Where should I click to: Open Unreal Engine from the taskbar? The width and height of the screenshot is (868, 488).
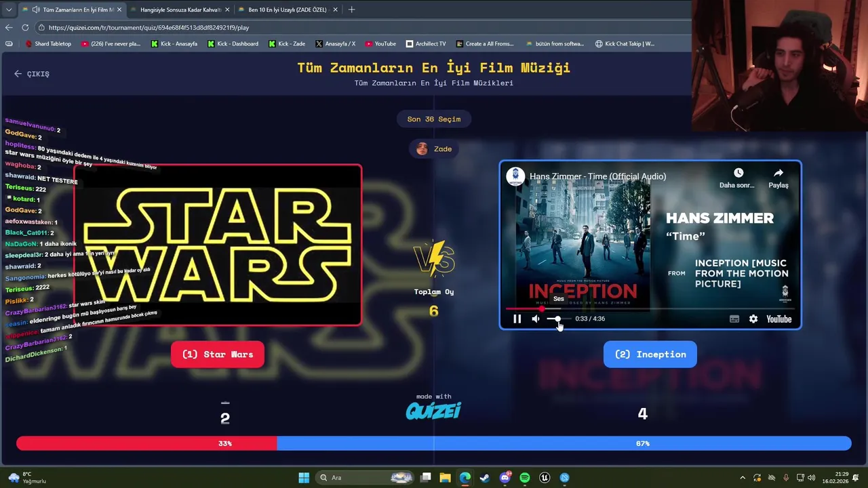[x=545, y=478]
